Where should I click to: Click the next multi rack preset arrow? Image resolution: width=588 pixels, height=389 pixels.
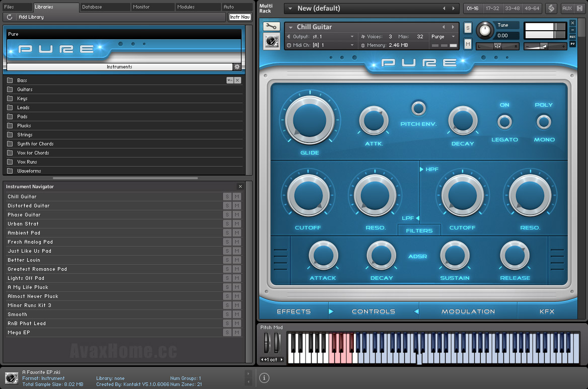click(x=454, y=8)
